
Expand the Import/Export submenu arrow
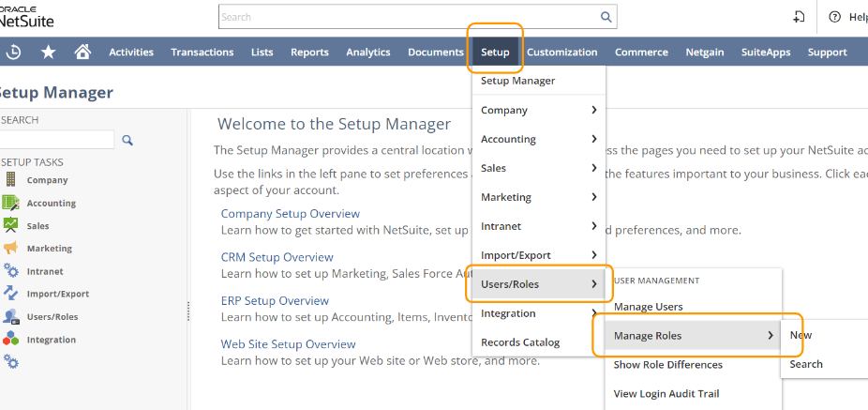pyautogui.click(x=594, y=255)
